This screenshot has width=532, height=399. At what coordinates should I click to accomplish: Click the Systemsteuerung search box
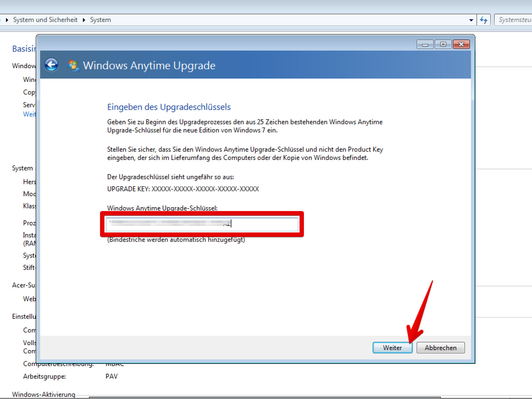514,20
